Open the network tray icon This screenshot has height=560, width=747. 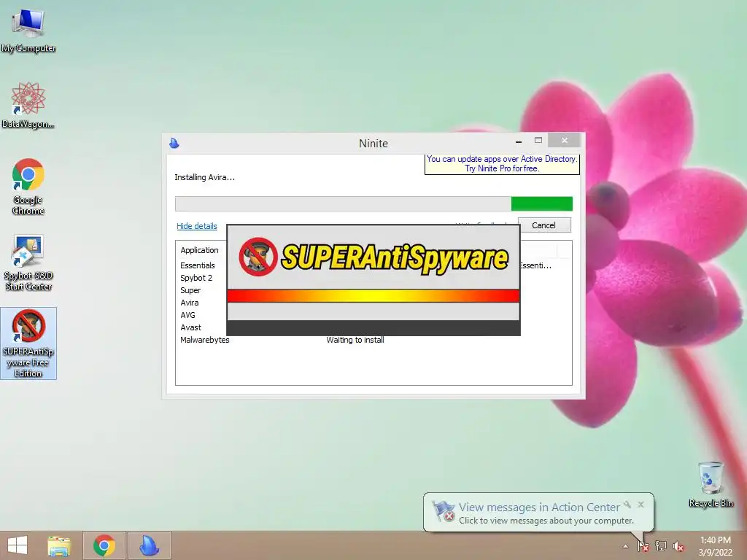tap(661, 545)
